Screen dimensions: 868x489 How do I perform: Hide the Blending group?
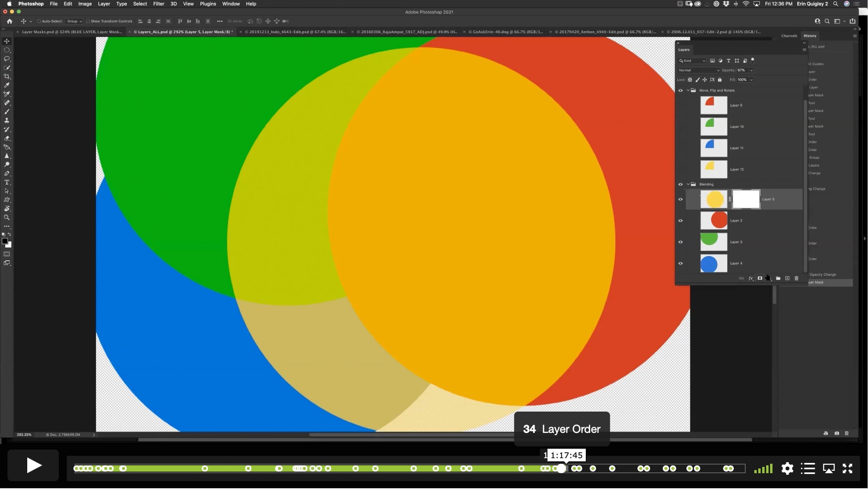(681, 184)
